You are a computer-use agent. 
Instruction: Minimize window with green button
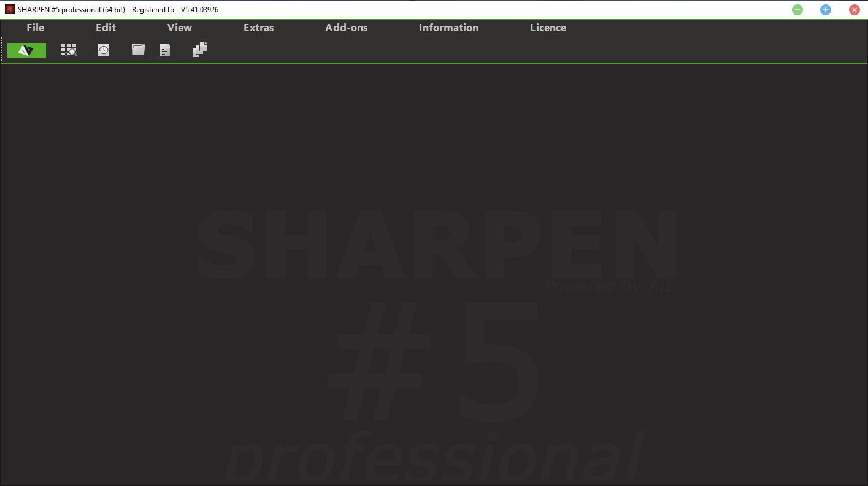point(797,10)
